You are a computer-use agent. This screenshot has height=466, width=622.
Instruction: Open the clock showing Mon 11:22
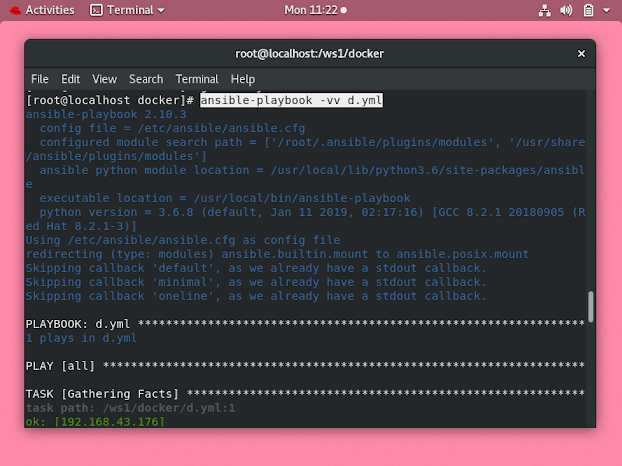(x=315, y=10)
